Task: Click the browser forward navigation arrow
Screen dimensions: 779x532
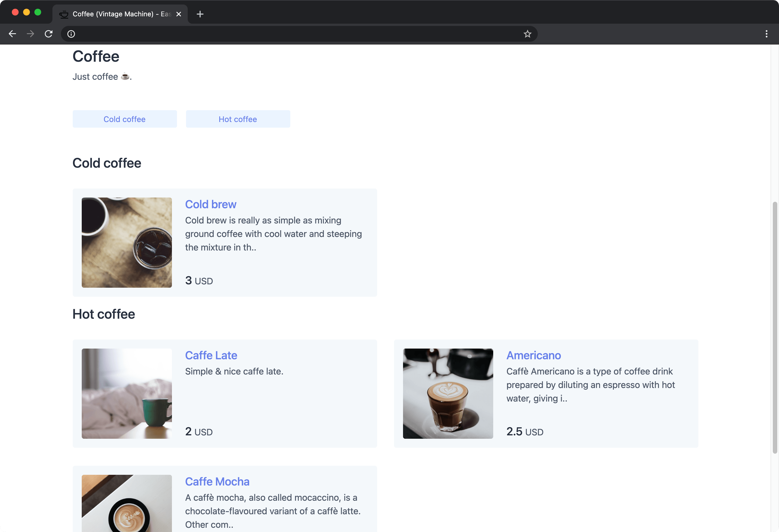Action: coord(30,34)
